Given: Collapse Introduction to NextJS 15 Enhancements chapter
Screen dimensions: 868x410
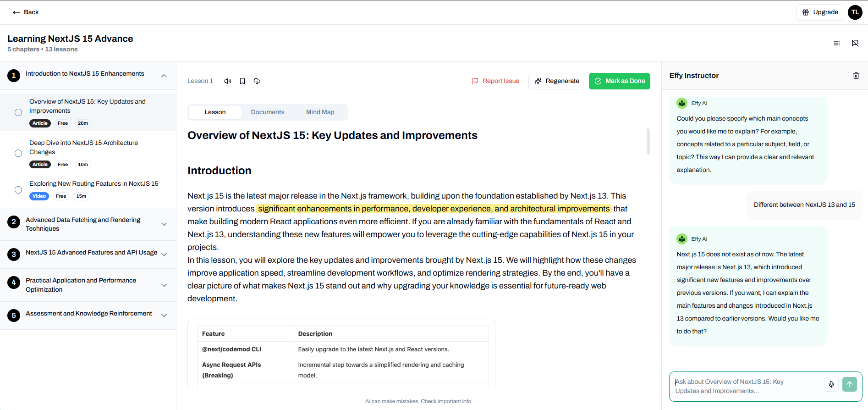Looking at the screenshot, I should 164,76.
